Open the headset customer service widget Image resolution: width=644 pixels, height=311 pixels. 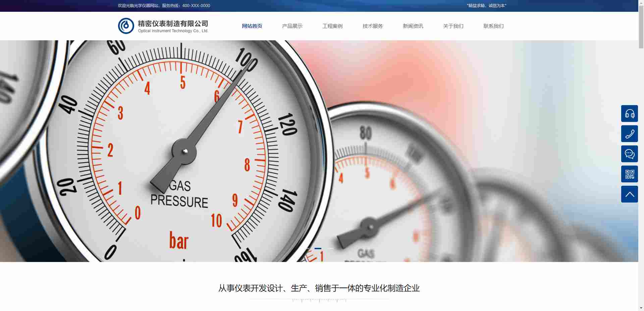(630, 114)
